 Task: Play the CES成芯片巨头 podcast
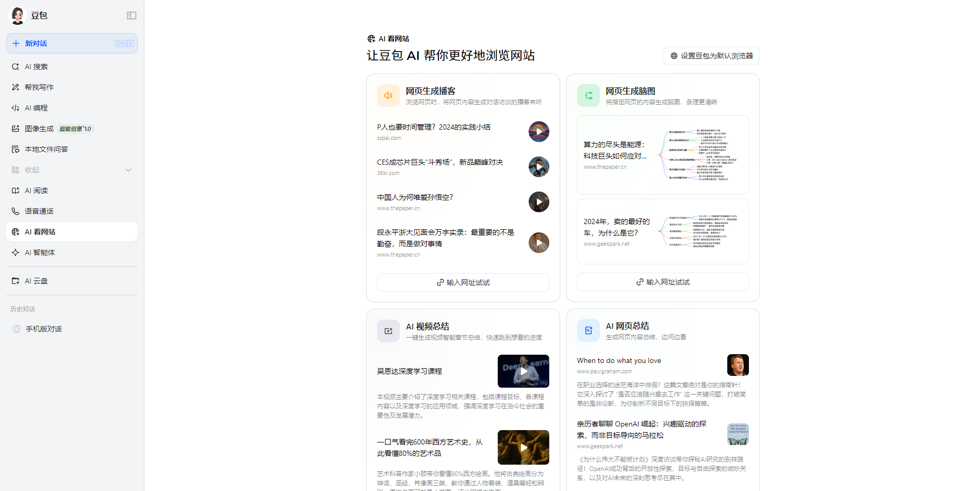click(x=539, y=167)
